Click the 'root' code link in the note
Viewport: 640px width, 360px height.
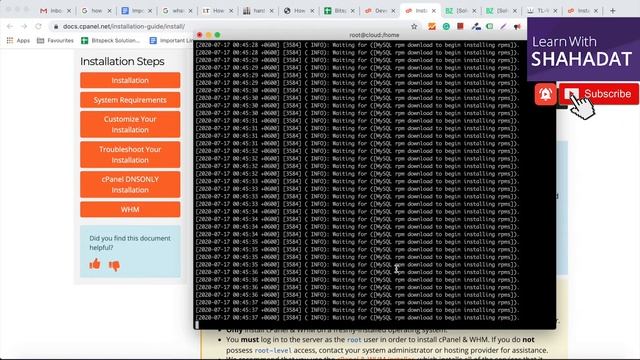click(x=354, y=340)
